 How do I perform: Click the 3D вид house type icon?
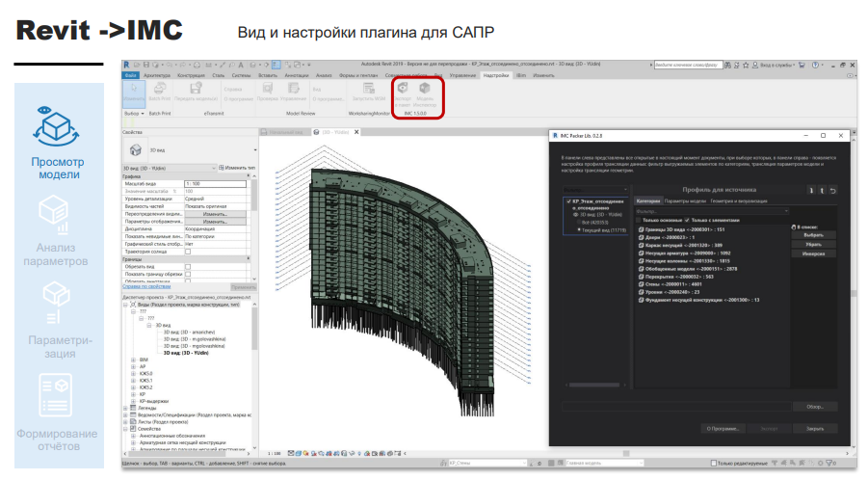click(136, 150)
